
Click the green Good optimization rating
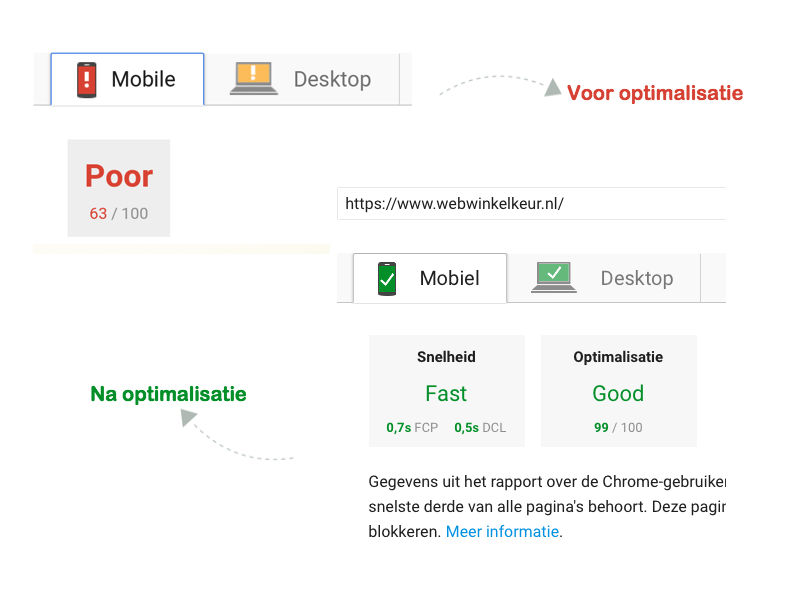pos(618,393)
